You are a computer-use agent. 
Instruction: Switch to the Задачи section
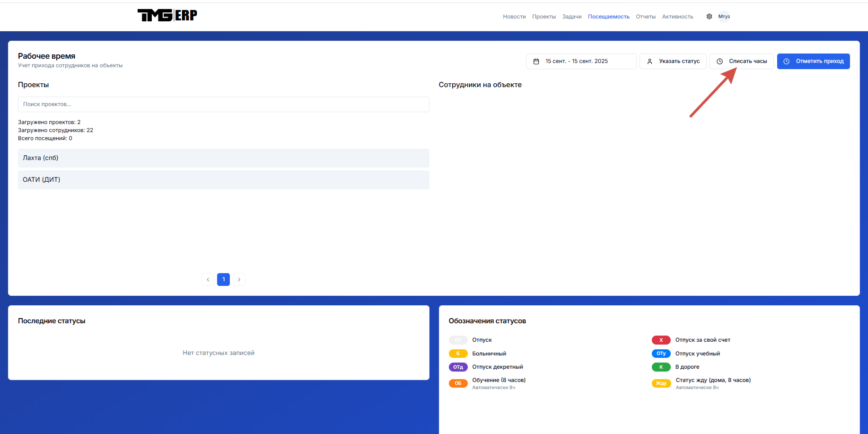point(571,17)
